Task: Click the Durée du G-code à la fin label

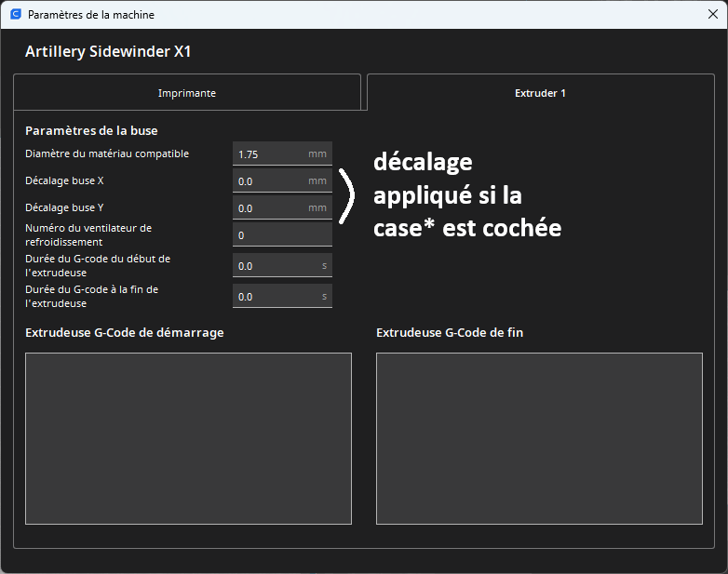Action: (x=91, y=296)
